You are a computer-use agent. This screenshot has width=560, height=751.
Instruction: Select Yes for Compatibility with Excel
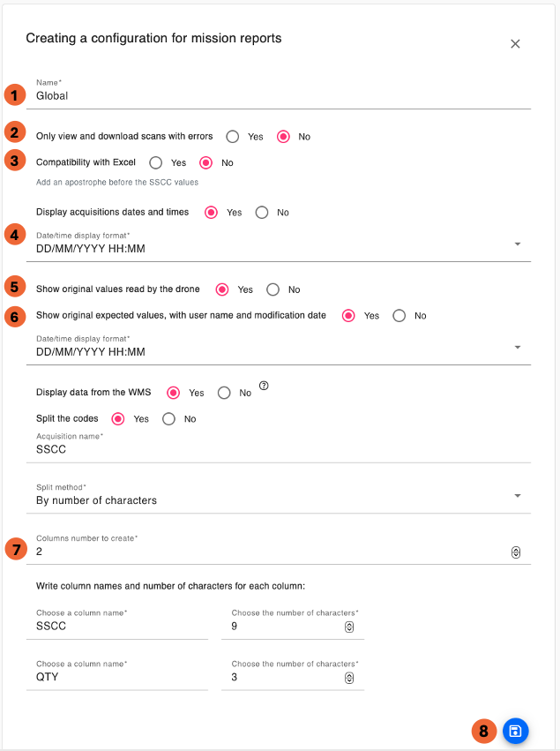156,162
